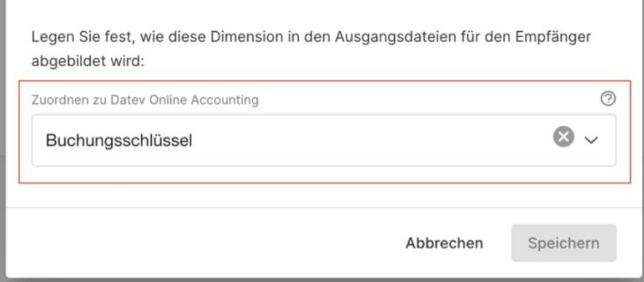This screenshot has width=644, height=282.
Task: Click the word 'Empfänger' in description
Action: (x=553, y=37)
